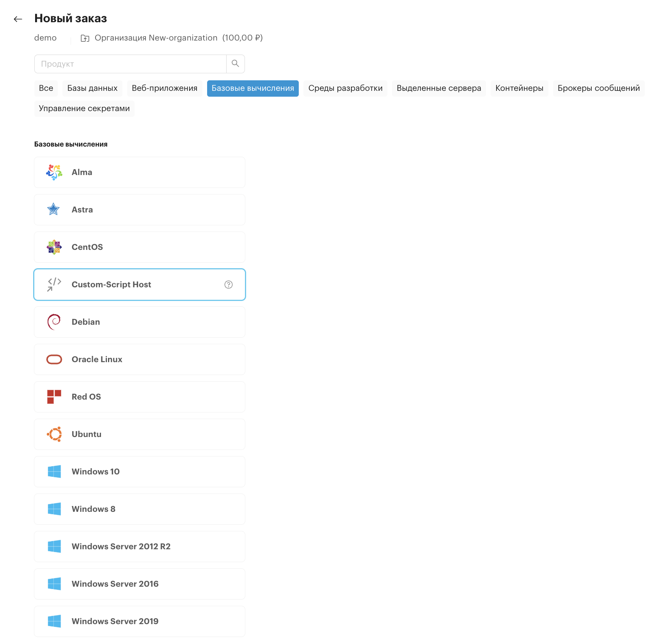Click the Базовые вычисления section heading

(71, 144)
